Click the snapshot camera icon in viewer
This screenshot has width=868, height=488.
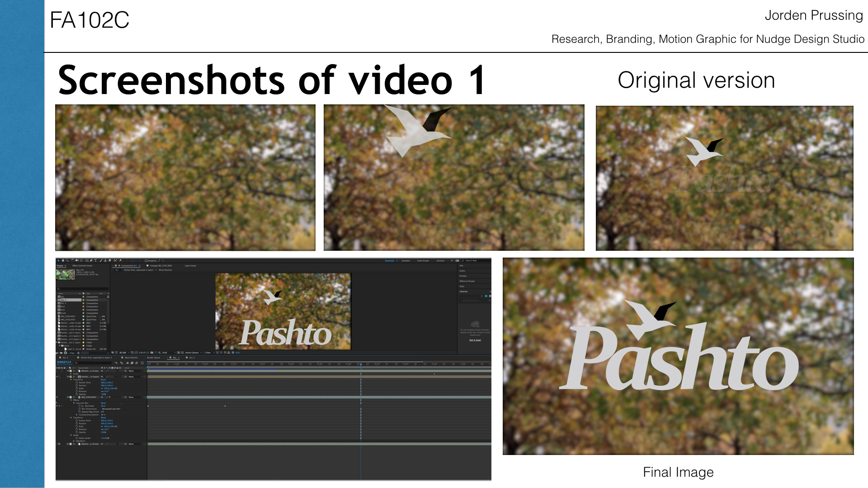(151, 352)
